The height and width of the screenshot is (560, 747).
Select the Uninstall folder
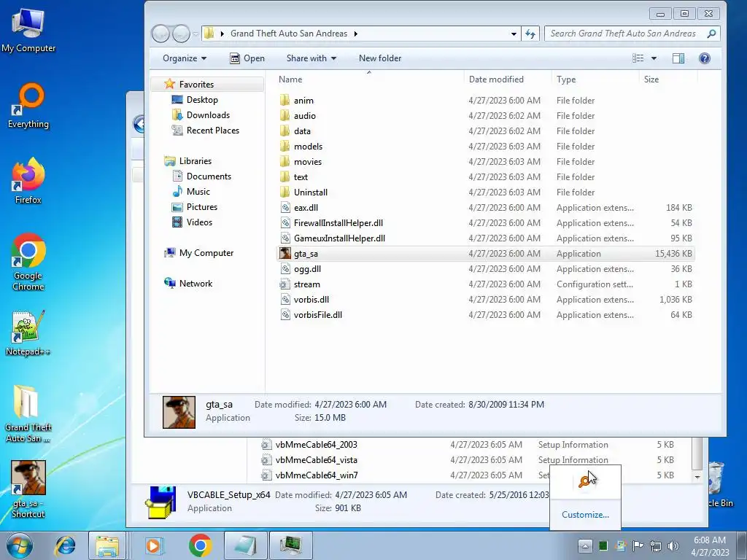click(486, 192)
